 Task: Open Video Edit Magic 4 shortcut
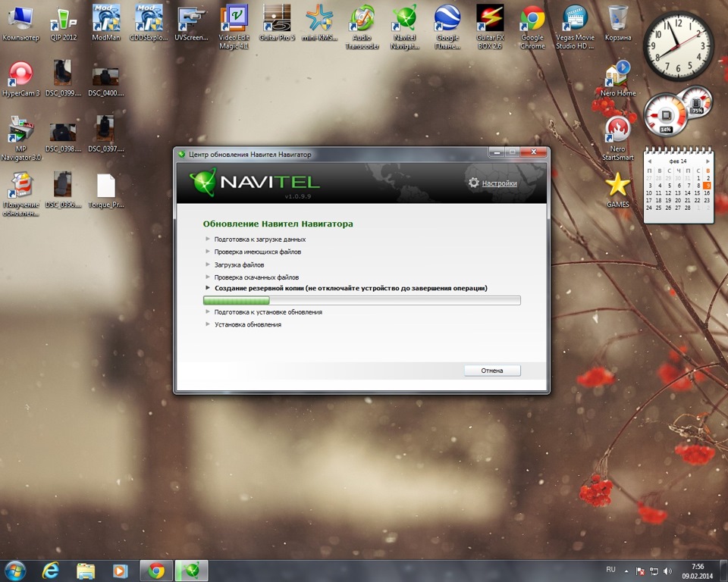coord(234,28)
